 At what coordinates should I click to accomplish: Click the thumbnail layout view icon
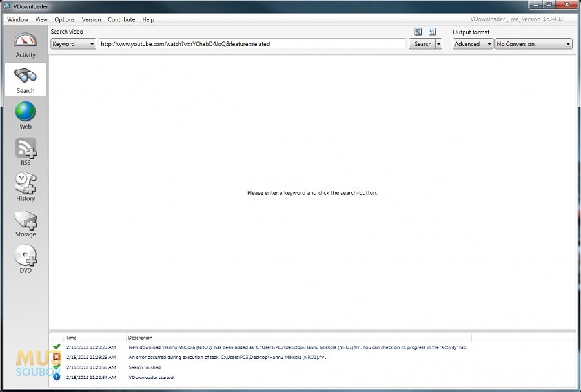(x=432, y=32)
